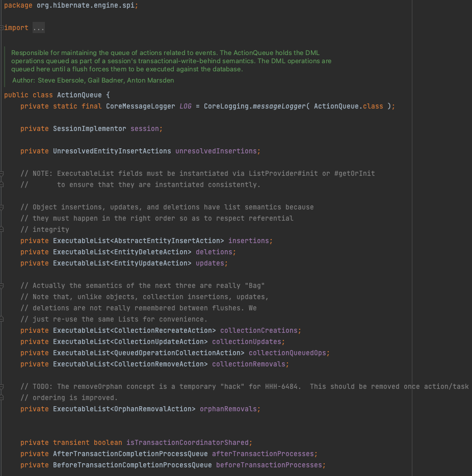Click the 'Author: Steve Ebersole' doc line
This screenshot has height=476, width=472.
tap(93, 81)
